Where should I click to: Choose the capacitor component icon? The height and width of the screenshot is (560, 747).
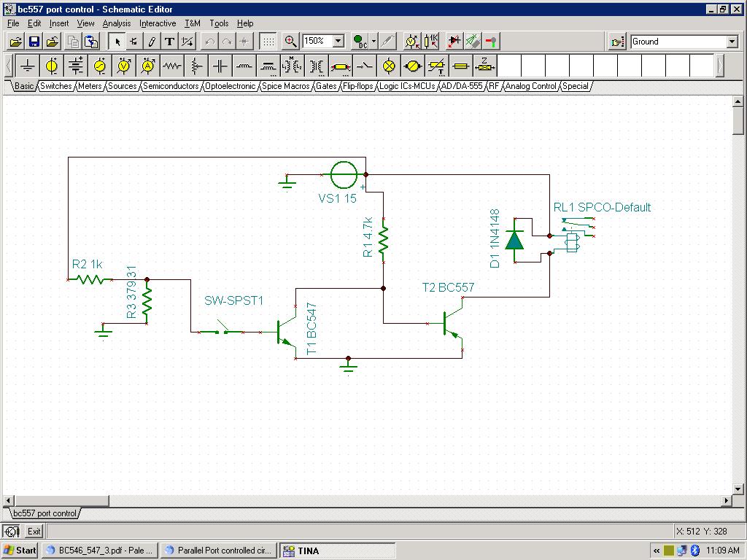tap(220, 66)
